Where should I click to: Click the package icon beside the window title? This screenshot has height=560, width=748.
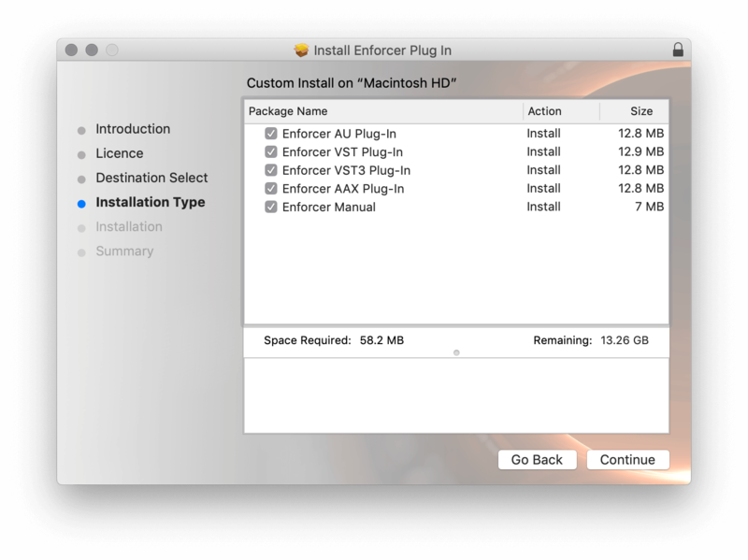coord(301,50)
